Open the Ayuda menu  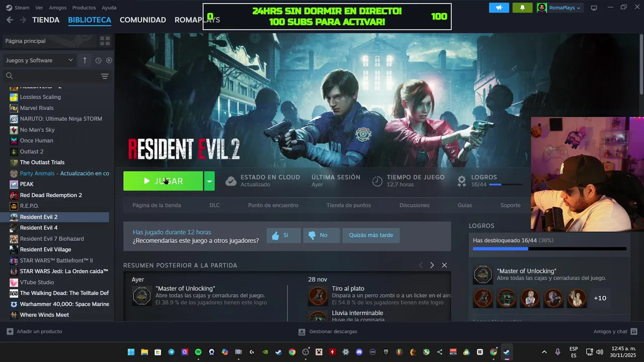coord(109,8)
